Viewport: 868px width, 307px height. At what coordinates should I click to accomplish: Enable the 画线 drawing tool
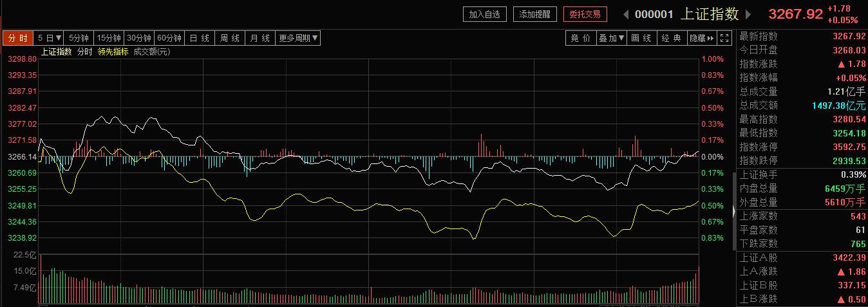click(641, 38)
